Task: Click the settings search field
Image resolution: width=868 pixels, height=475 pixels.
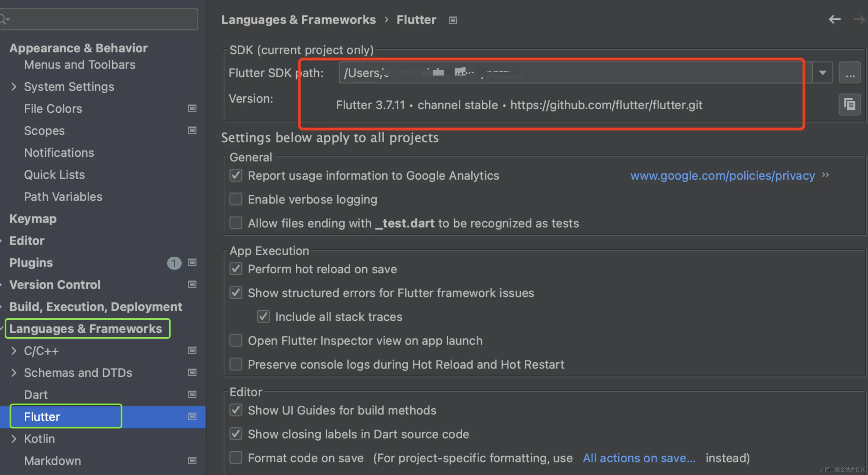Action: click(x=101, y=20)
